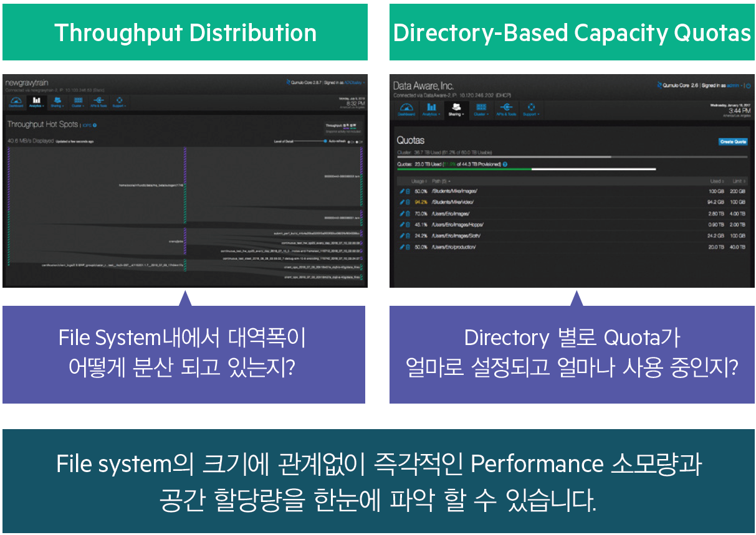This screenshot has height=535, width=756.
Task: Click the Throughput Distribution green header
Action: (x=185, y=32)
